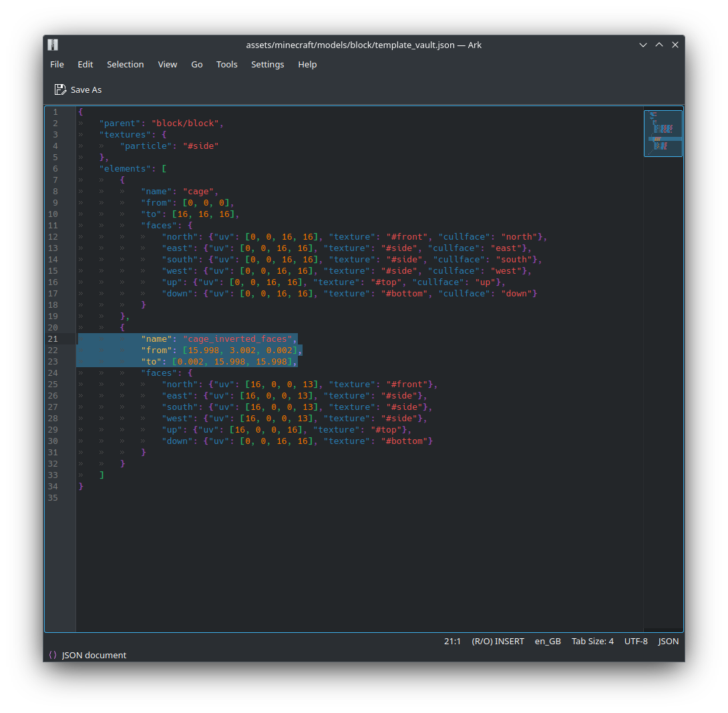Click the Ark application icon in title bar
Image resolution: width=728 pixels, height=713 pixels.
pyautogui.click(x=53, y=45)
